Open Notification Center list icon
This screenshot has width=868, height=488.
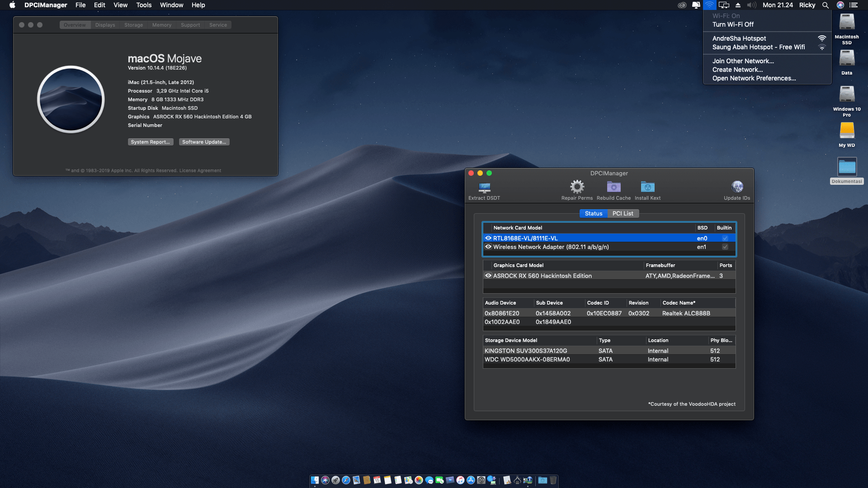coord(853,5)
